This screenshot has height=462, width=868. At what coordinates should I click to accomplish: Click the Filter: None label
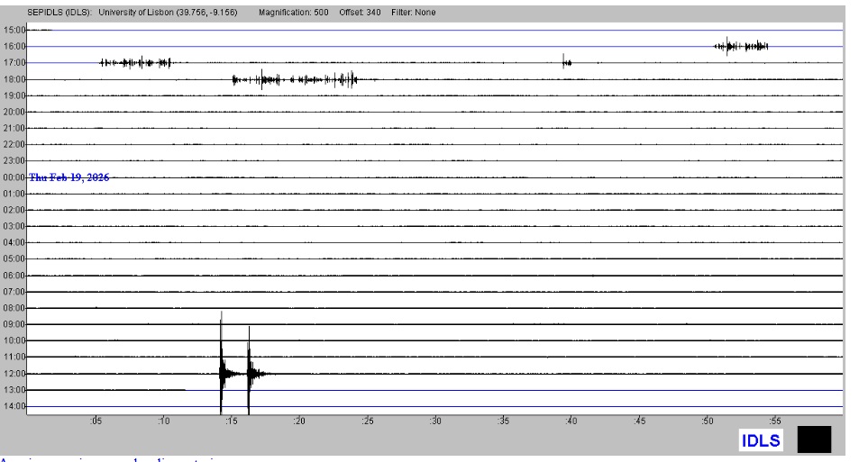pos(414,13)
